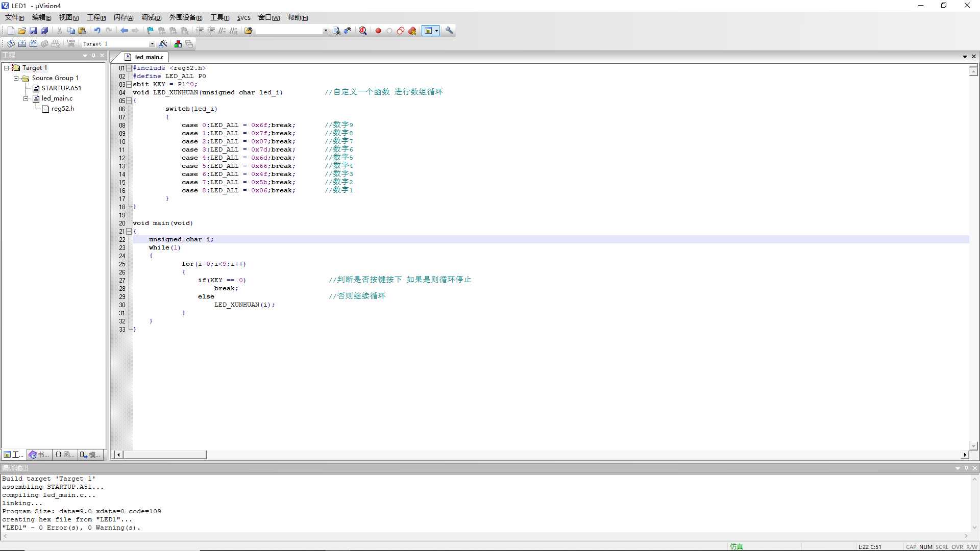This screenshot has height=551, width=980.
Task: Click the Build target icon
Action: [x=22, y=44]
